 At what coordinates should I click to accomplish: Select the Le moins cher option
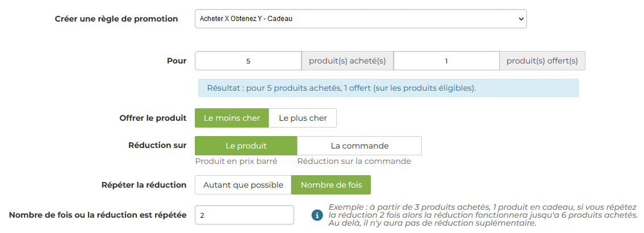232,118
